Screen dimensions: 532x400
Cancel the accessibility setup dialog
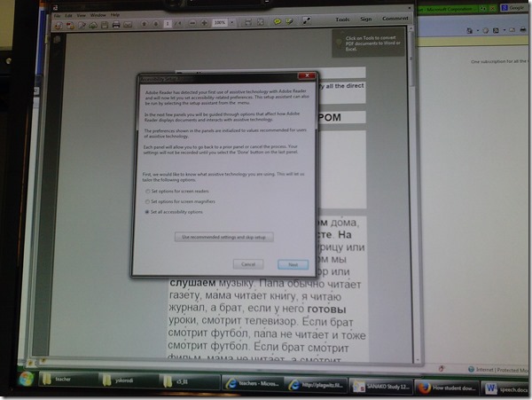tap(249, 263)
